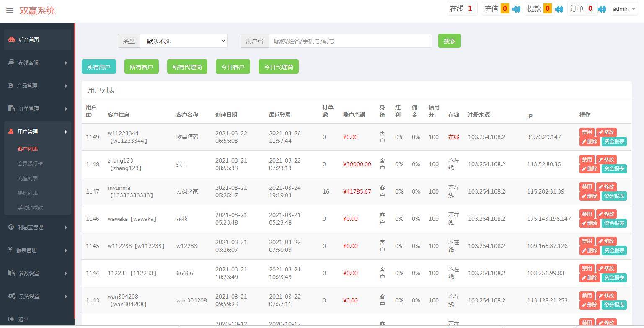The image size is (644, 328).
Task: Click the 所有代理商 filter button
Action: pyautogui.click(x=187, y=67)
